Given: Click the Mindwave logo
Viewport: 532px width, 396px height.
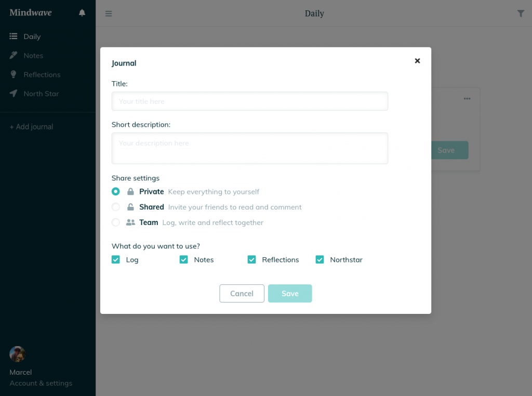Looking at the screenshot, I should 31,12.
